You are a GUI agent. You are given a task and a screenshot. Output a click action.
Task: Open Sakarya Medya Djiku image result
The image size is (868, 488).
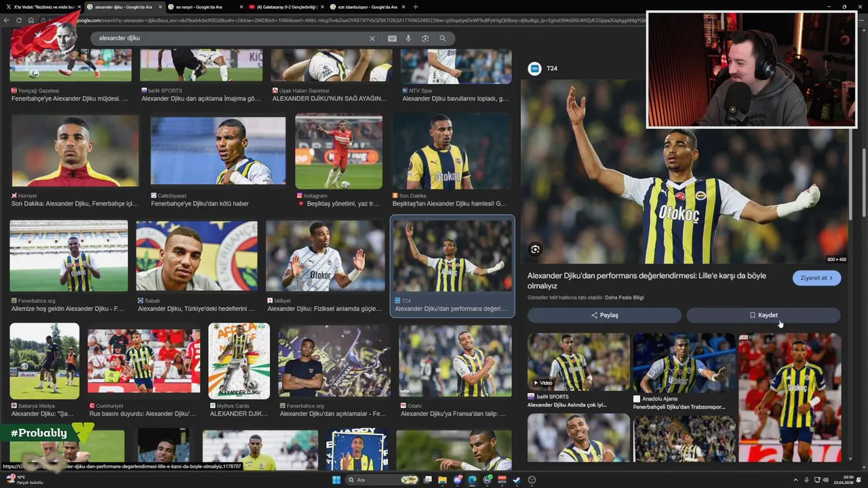coord(44,361)
